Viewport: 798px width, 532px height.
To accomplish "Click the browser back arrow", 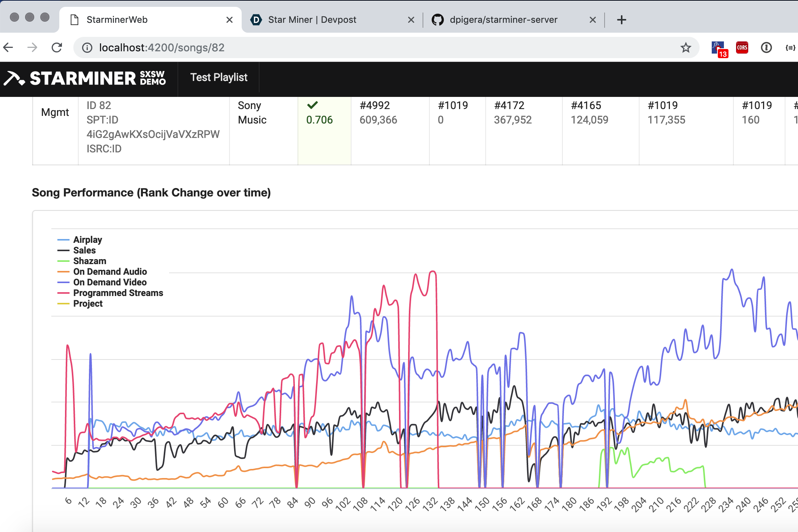I will 8,47.
